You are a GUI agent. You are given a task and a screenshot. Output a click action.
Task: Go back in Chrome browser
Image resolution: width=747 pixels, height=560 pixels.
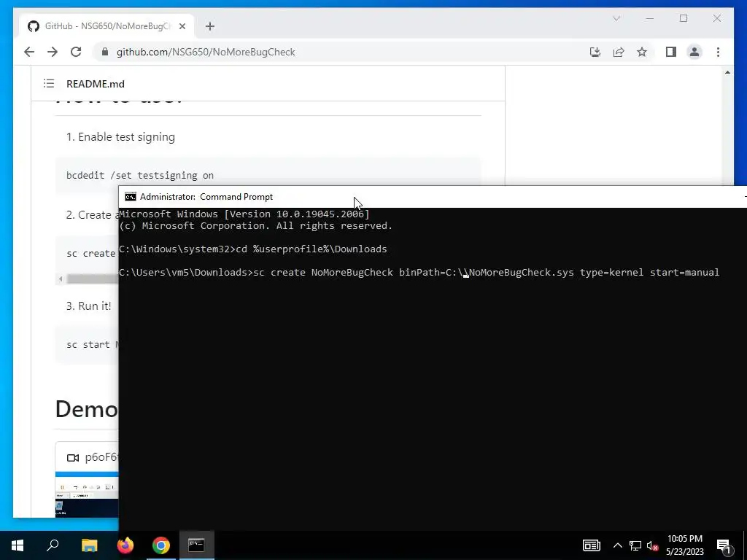29,52
